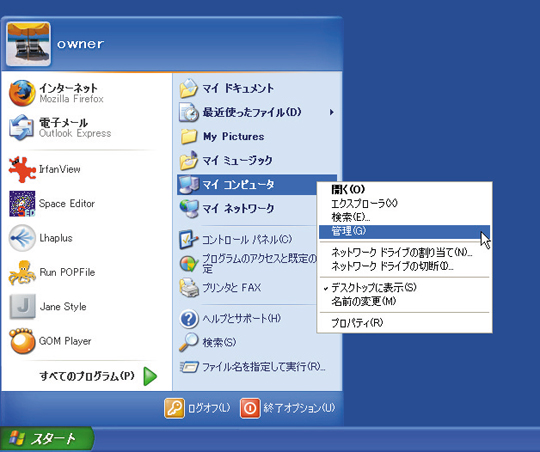Click the スタート button on the taskbar
540x452 pixels.
46,439
